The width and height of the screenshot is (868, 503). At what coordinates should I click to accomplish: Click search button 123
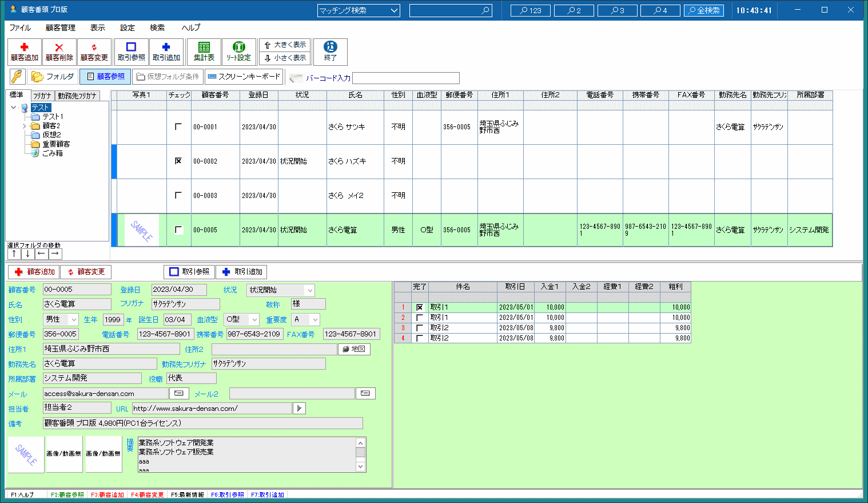coord(530,10)
